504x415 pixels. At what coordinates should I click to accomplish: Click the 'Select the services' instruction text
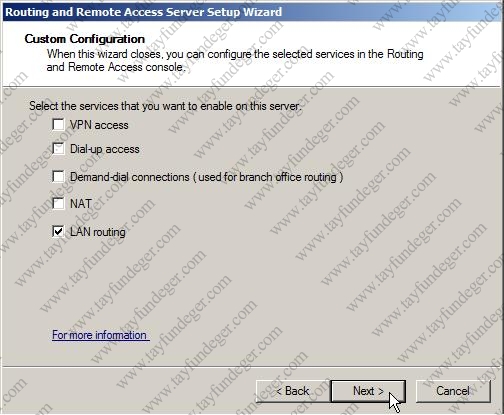[165, 106]
